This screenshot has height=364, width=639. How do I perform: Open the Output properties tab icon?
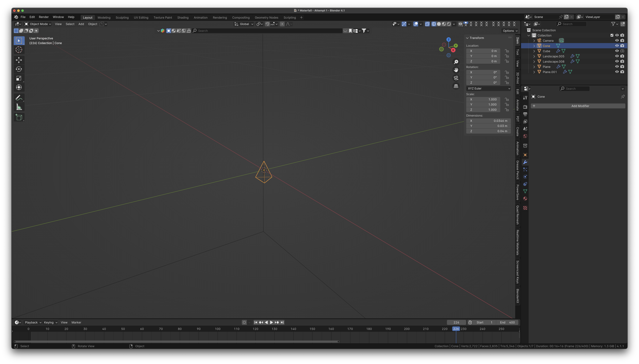coord(525,114)
